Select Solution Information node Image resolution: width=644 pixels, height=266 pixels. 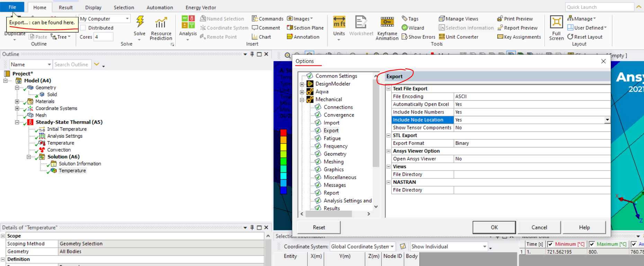pyautogui.click(x=80, y=164)
